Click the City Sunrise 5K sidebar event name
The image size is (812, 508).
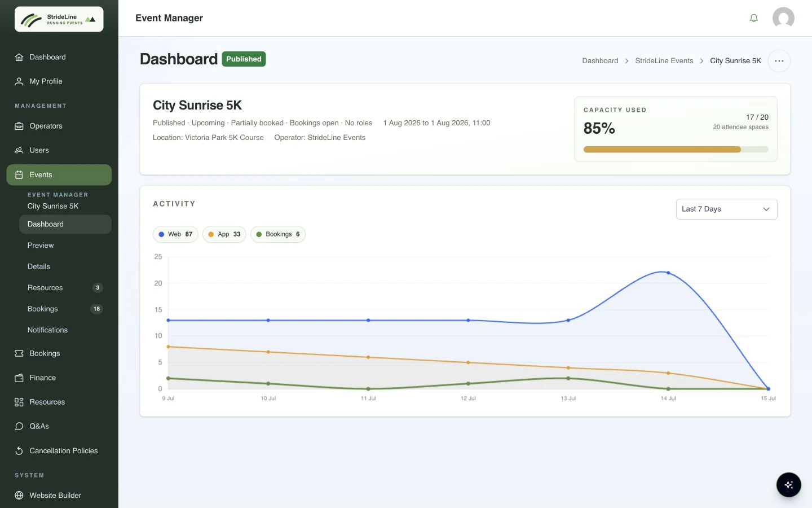(53, 206)
